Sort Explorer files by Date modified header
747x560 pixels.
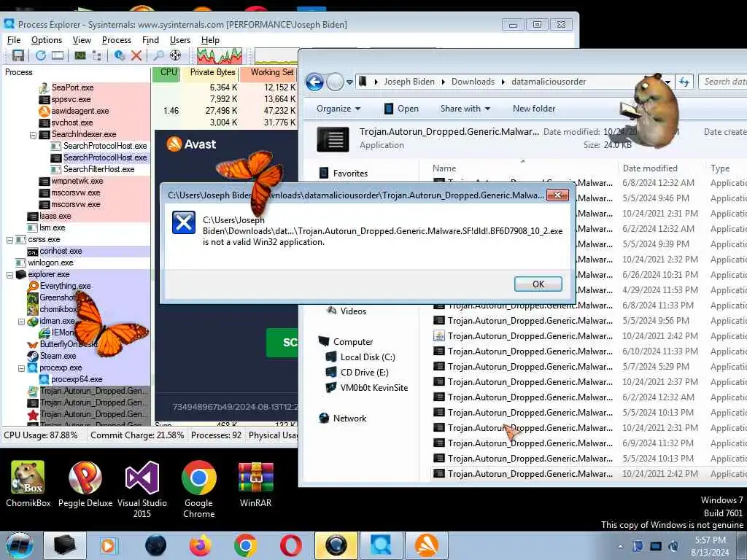pyautogui.click(x=660, y=168)
